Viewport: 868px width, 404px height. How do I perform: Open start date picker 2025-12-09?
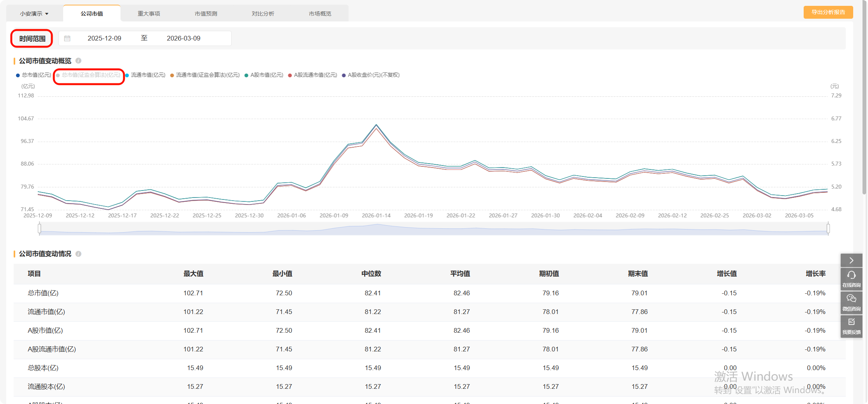(x=105, y=39)
